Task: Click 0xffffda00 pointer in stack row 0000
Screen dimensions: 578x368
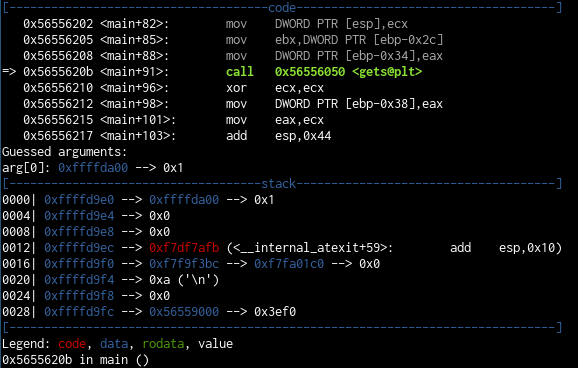Action: click(x=184, y=199)
